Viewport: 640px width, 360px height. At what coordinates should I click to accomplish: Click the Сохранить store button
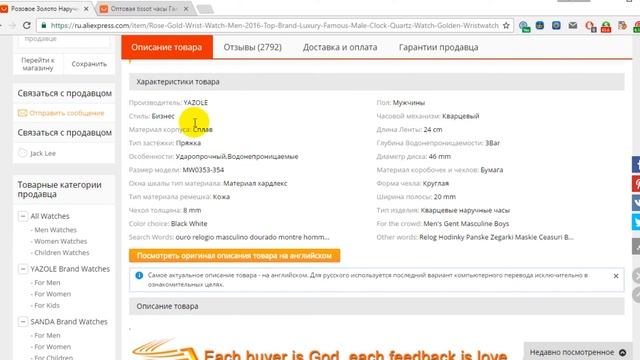tap(89, 64)
